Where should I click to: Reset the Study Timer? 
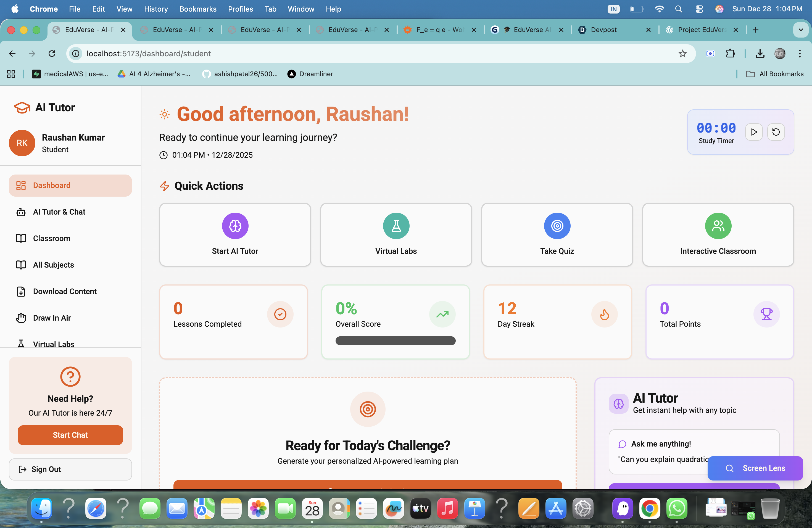pyautogui.click(x=776, y=132)
